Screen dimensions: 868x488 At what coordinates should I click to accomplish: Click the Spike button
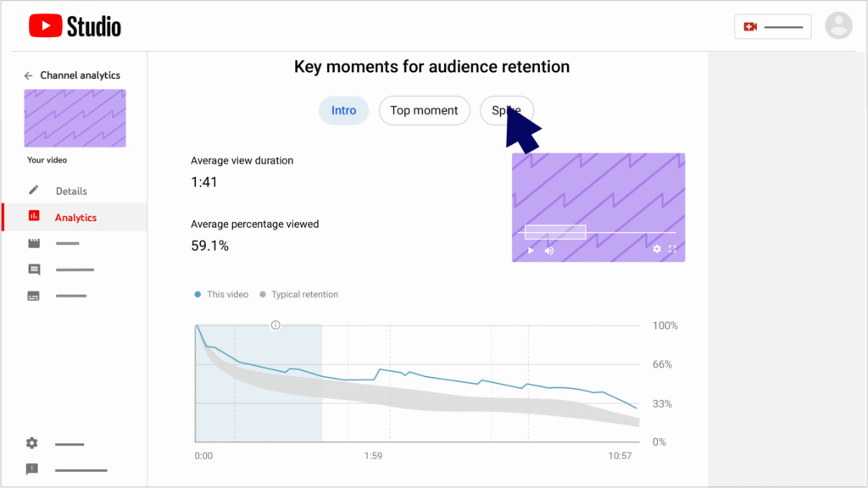tap(506, 110)
